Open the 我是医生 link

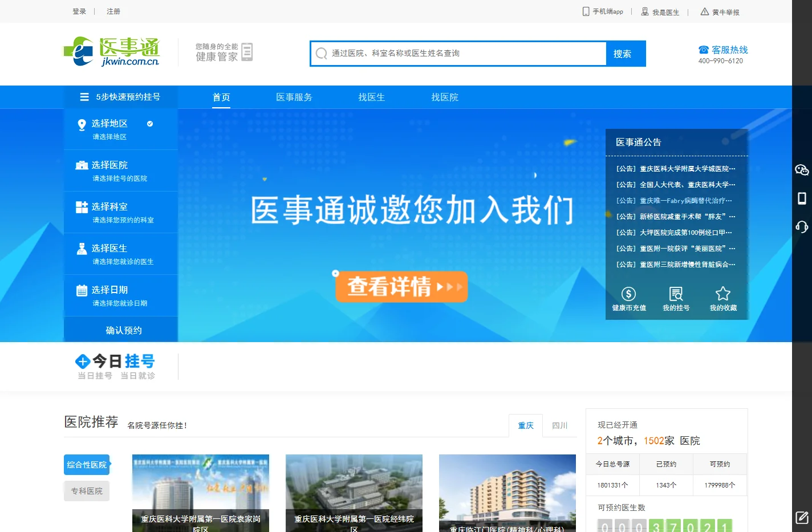point(660,12)
